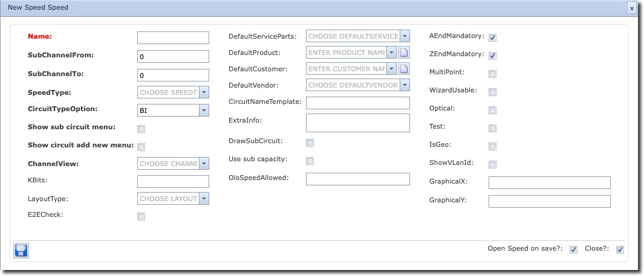Click into the Name text field
644x276 pixels.
coord(173,38)
